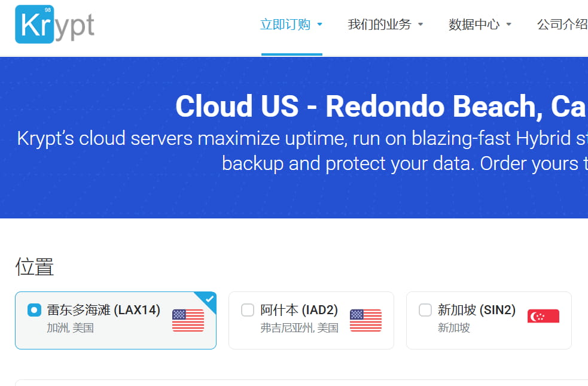Viewport: 588px width, 386px height.
Task: Click the 弗吉尼亚州, 美国 subtitle
Action: coord(299,328)
